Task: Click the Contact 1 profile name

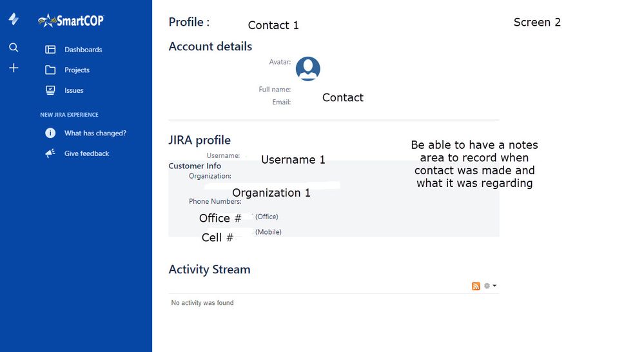Action: pyautogui.click(x=273, y=25)
